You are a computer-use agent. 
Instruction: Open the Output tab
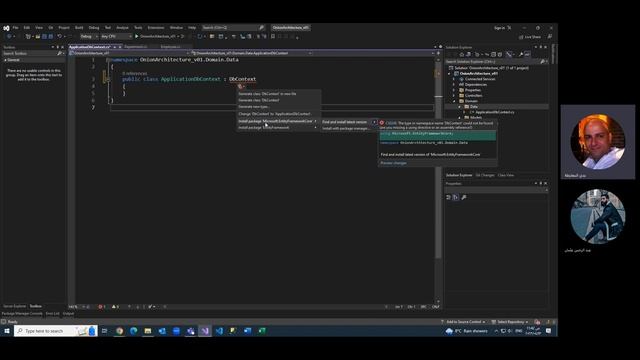[68, 313]
